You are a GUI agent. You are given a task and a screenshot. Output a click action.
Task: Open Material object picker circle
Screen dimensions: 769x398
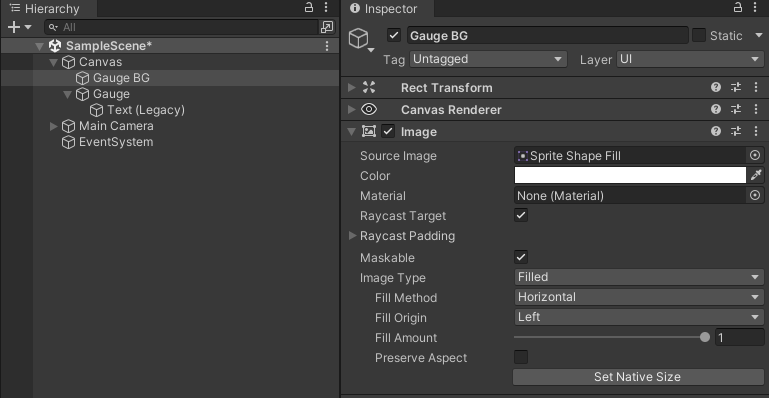(755, 196)
